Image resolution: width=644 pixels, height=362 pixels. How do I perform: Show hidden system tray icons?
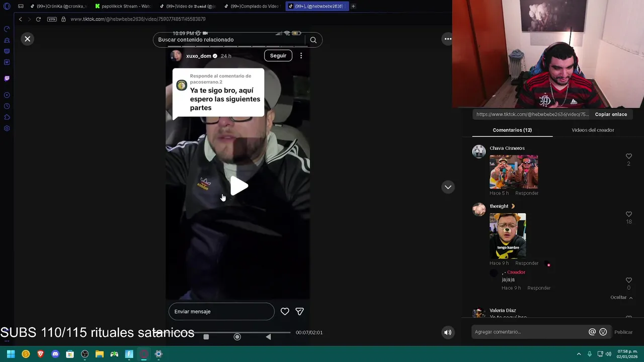point(579,354)
